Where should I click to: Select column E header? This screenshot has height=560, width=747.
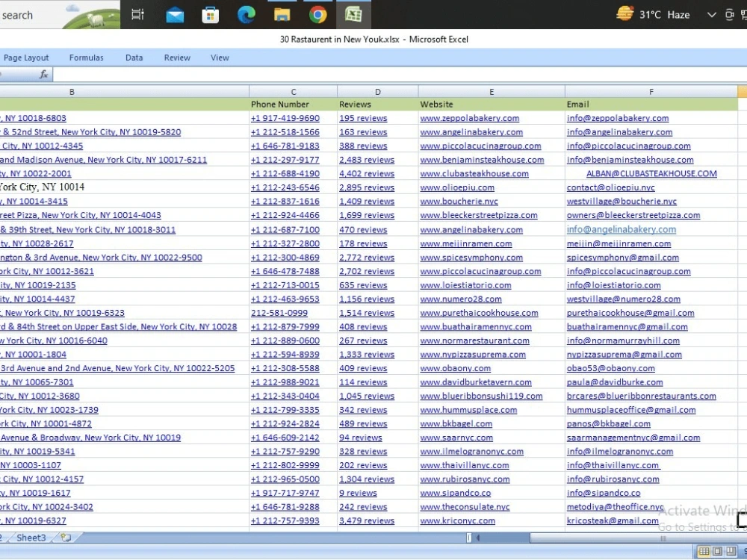pos(492,91)
